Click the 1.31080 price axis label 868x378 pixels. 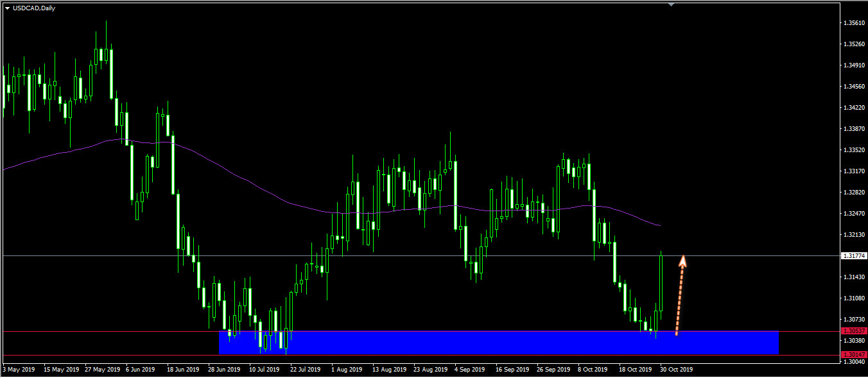point(854,298)
